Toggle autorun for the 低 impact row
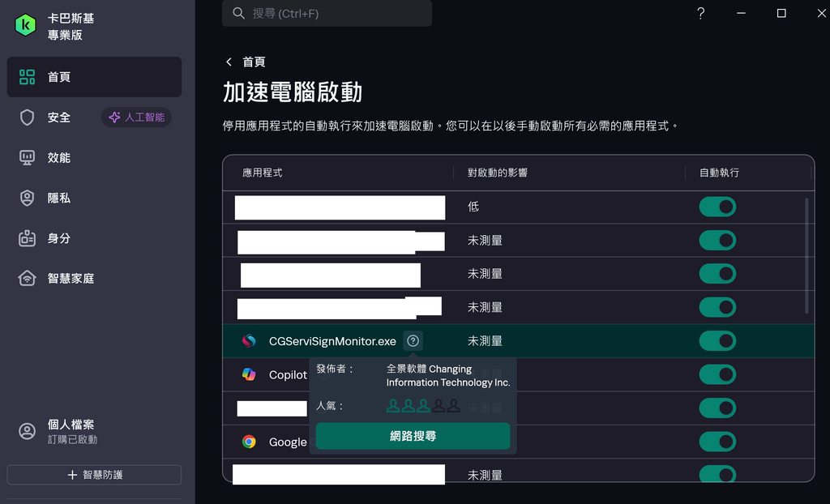The height and width of the screenshot is (504, 830). (717, 207)
